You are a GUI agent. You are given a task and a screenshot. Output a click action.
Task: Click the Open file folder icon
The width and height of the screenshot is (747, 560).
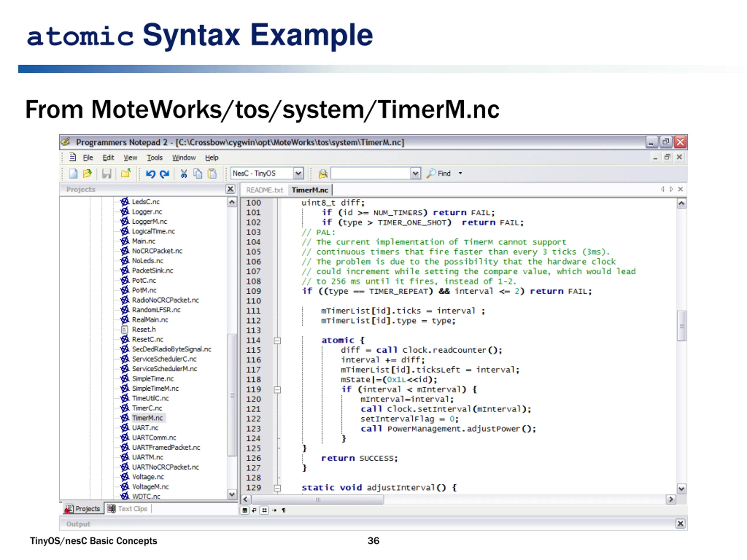coord(87,174)
